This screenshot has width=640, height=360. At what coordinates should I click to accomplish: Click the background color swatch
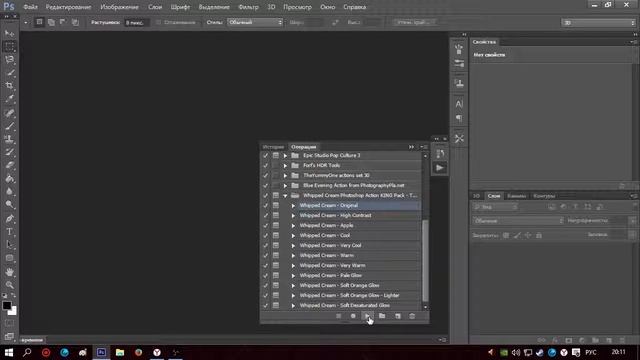pos(13,312)
